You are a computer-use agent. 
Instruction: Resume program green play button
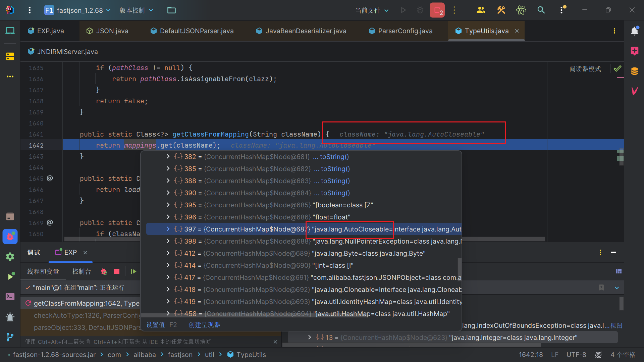133,271
